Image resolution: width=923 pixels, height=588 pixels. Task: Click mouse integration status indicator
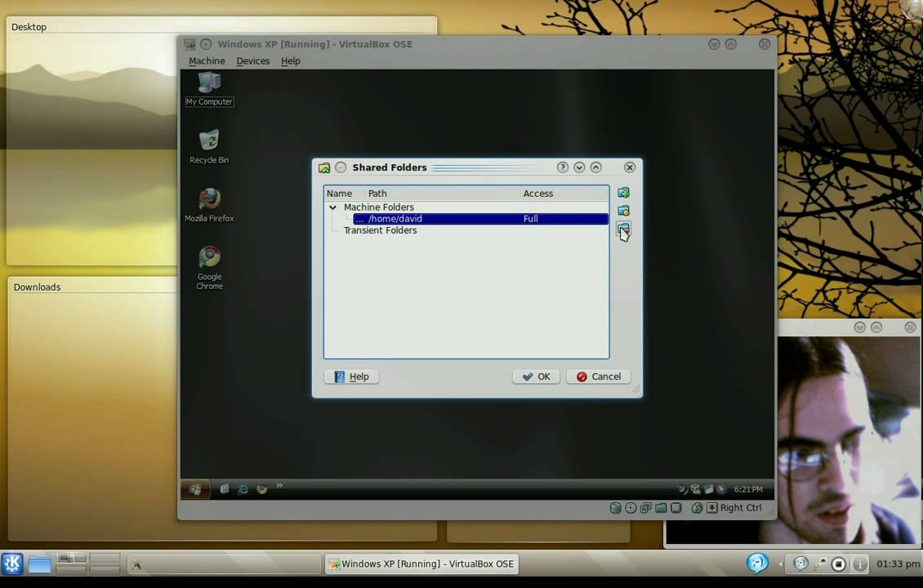click(697, 507)
